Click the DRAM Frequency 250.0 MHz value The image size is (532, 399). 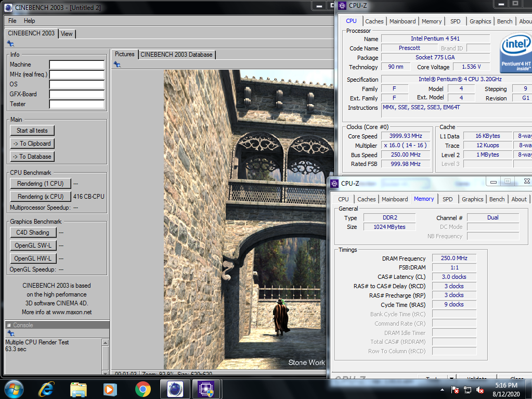454,258
